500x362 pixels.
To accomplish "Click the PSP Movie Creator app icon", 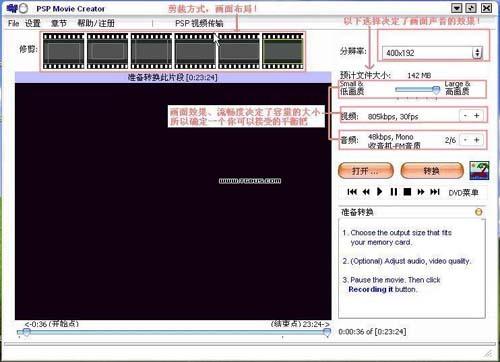I will (16, 8).
